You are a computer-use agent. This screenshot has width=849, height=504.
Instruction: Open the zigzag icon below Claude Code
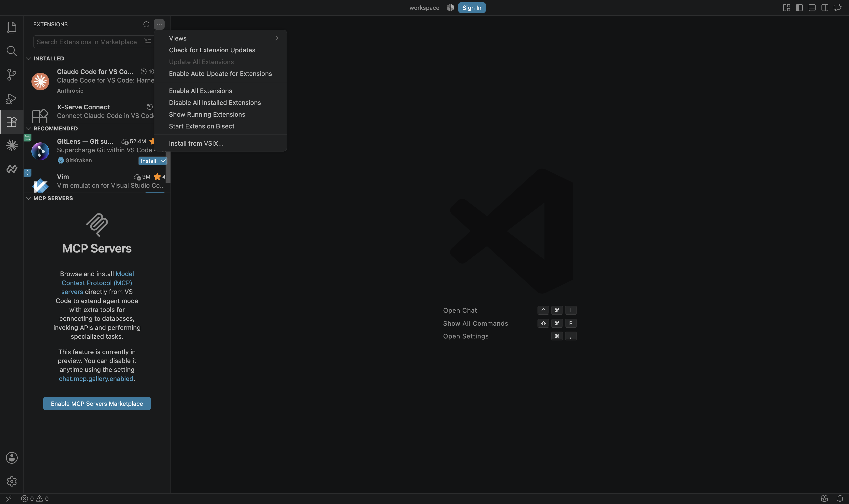[12, 169]
